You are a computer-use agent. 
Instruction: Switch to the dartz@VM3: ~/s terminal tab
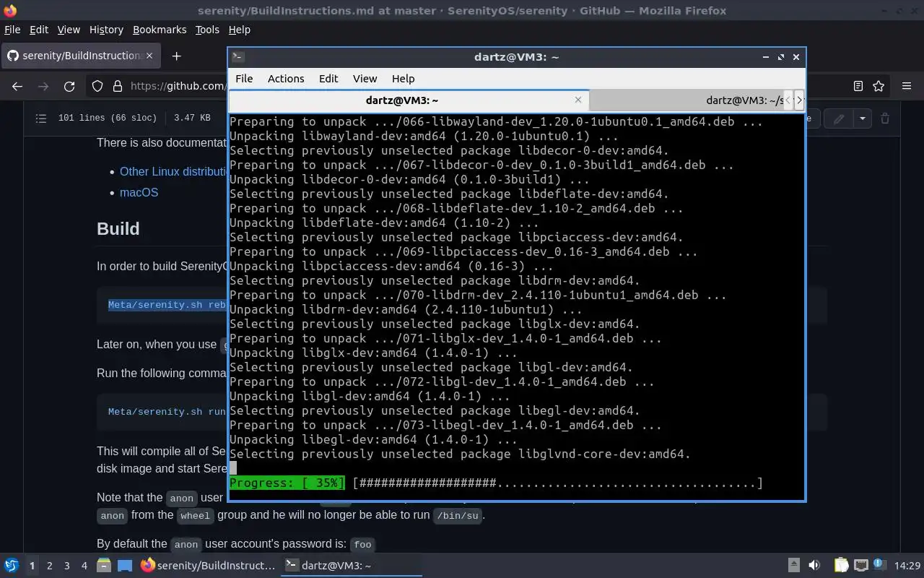[687, 100]
